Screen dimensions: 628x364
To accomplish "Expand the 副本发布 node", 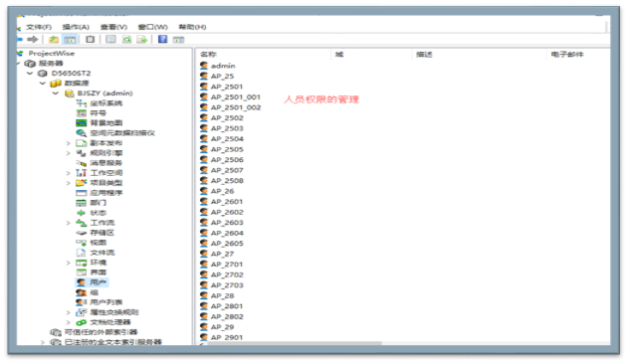I will point(68,143).
